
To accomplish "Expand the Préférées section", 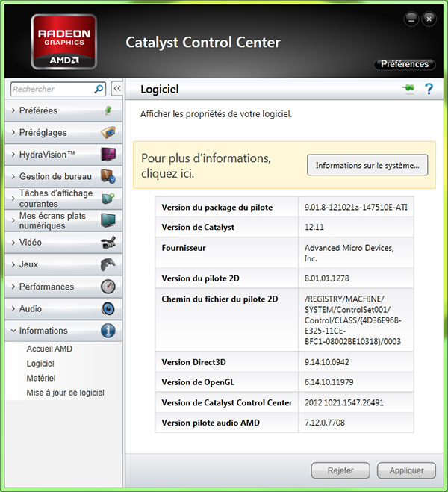I will tap(13, 110).
